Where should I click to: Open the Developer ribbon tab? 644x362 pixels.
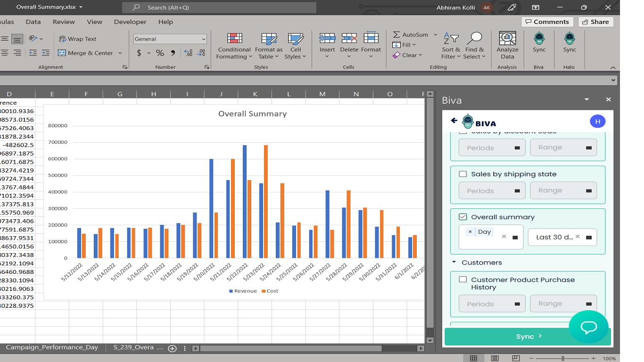tap(130, 22)
